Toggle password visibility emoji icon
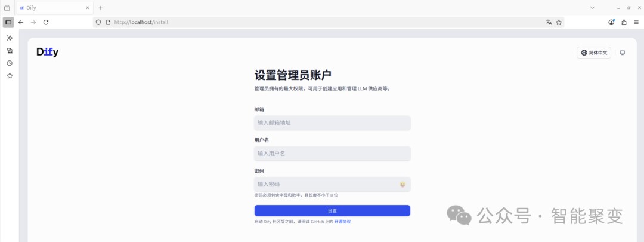The height and width of the screenshot is (242, 644). pos(402,185)
